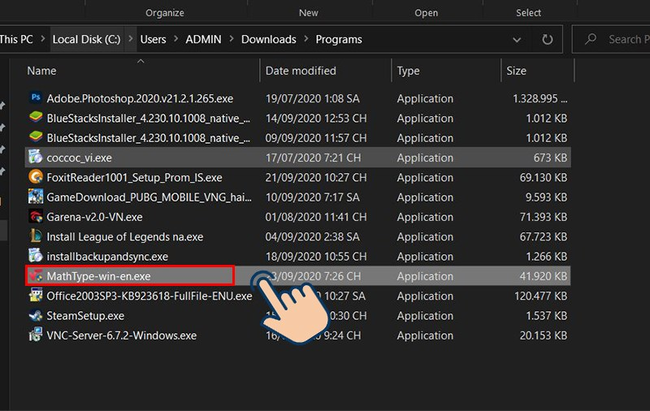Click the Garena-v2.0-VN.exe icon

35,217
